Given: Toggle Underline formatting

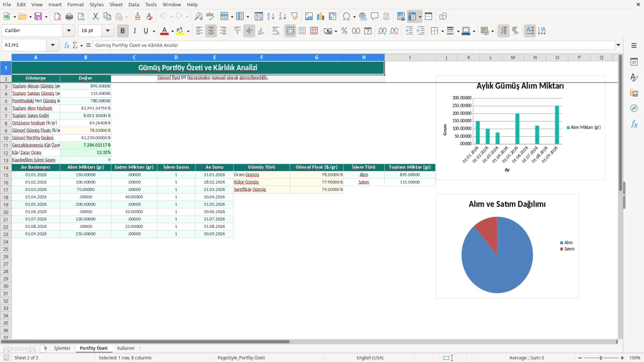Looking at the screenshot, I should pos(145,31).
